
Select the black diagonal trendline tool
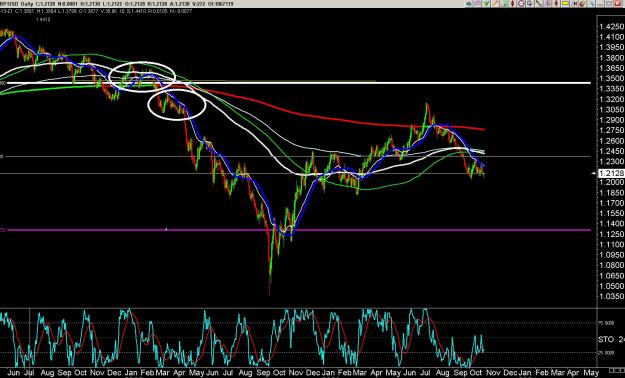[539, 4]
